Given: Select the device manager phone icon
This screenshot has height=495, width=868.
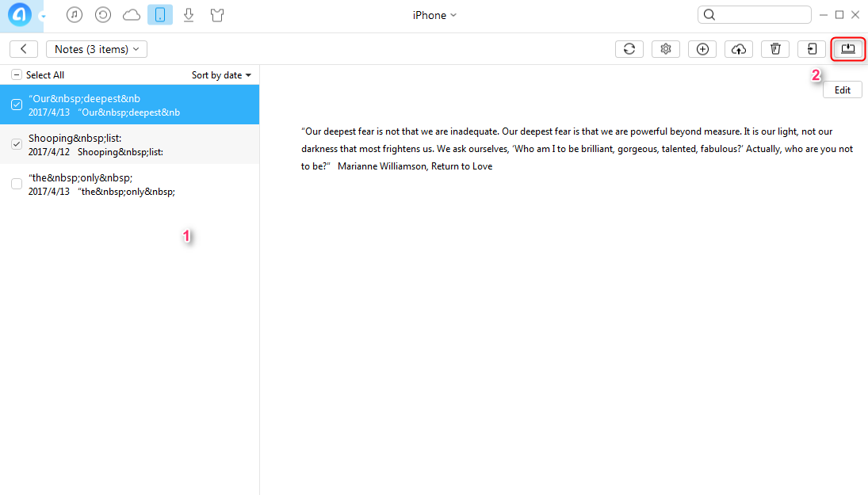Looking at the screenshot, I should [x=160, y=15].
